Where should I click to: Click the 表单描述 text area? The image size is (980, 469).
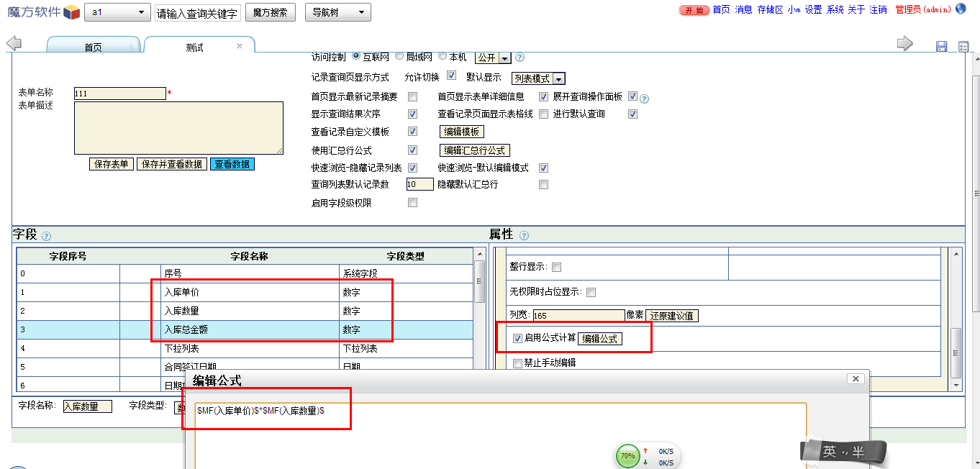coord(178,128)
